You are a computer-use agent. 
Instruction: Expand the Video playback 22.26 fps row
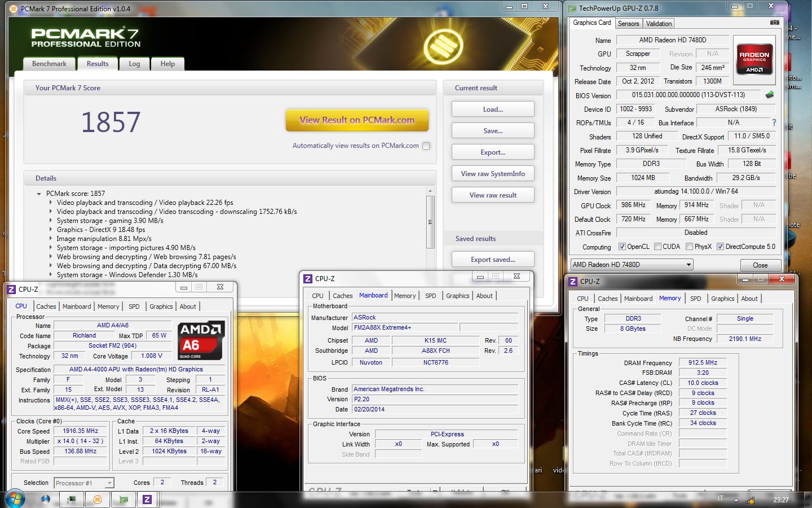(x=50, y=203)
